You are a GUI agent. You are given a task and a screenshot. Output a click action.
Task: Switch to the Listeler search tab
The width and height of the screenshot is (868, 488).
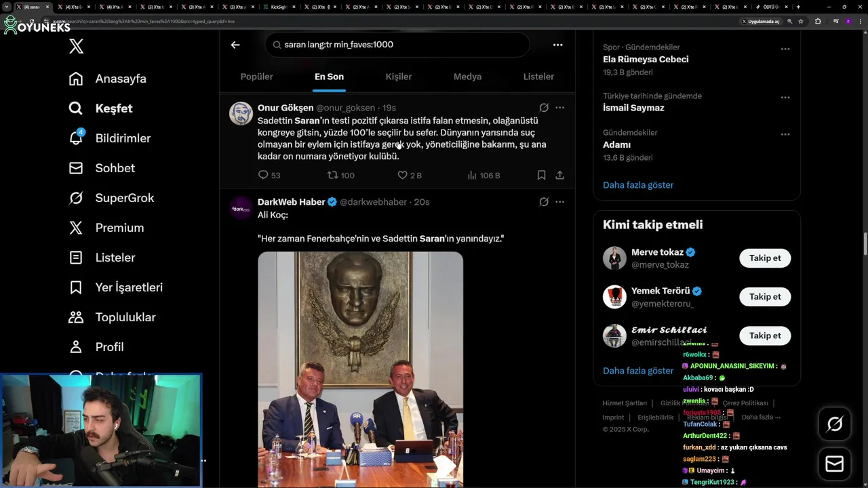click(x=538, y=77)
